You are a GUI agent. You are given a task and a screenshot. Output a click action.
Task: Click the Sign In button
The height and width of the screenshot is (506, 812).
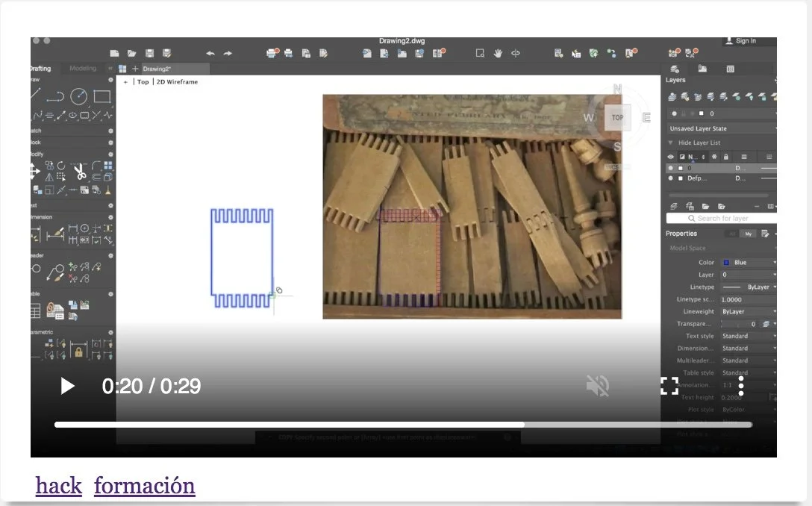(741, 41)
